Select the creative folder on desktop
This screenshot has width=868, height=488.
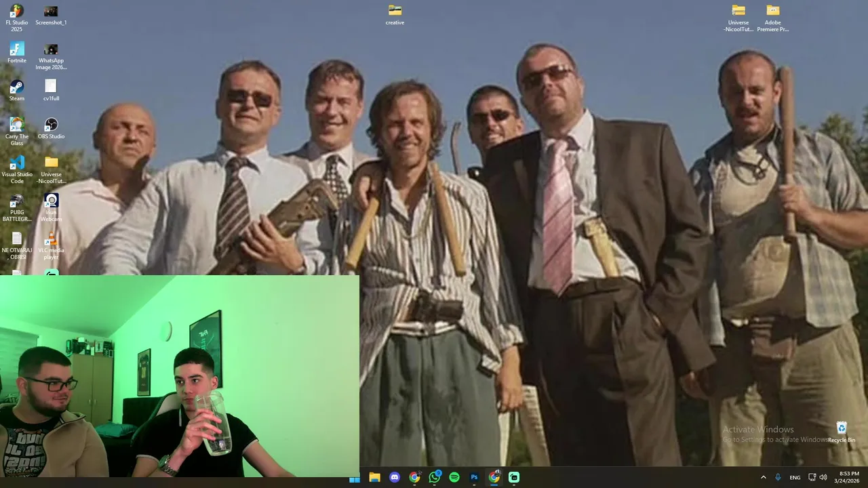click(x=395, y=16)
